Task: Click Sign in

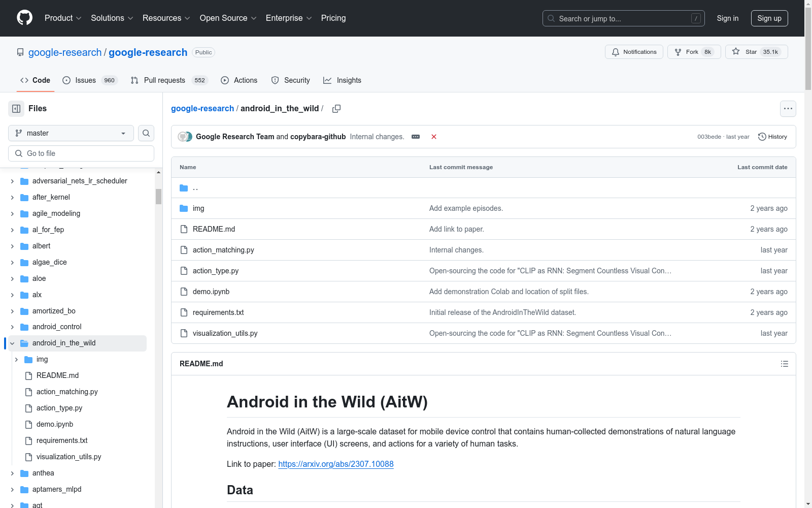Action: 728,18
